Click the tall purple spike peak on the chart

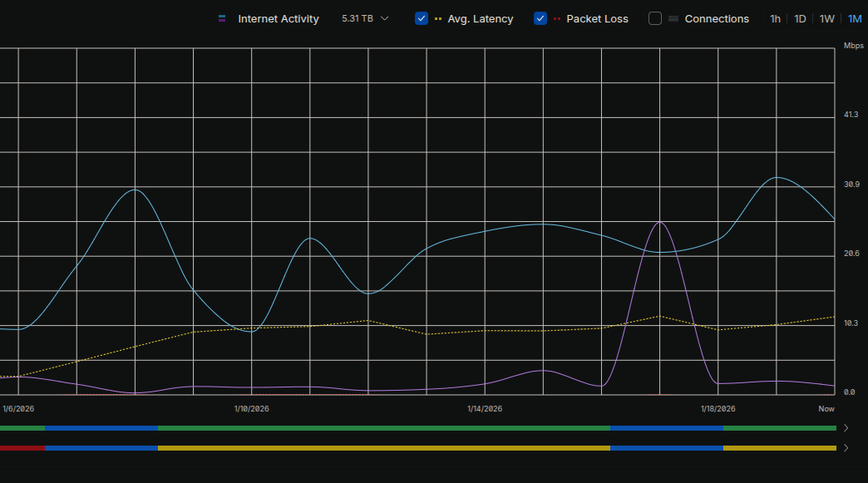pos(660,222)
